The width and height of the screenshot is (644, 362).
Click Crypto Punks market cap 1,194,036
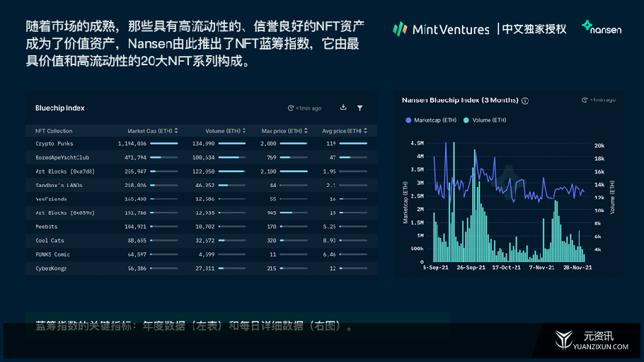pyautogui.click(x=132, y=144)
